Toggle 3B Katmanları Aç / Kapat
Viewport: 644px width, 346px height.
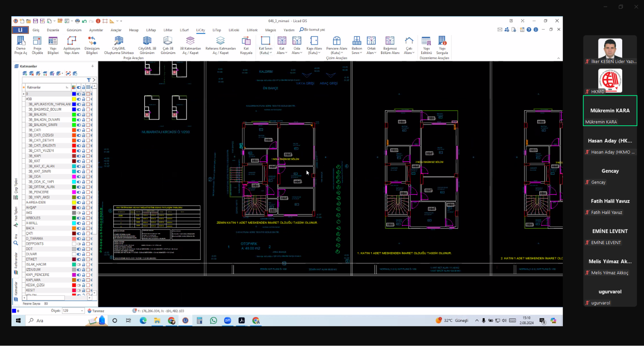[x=191, y=45]
